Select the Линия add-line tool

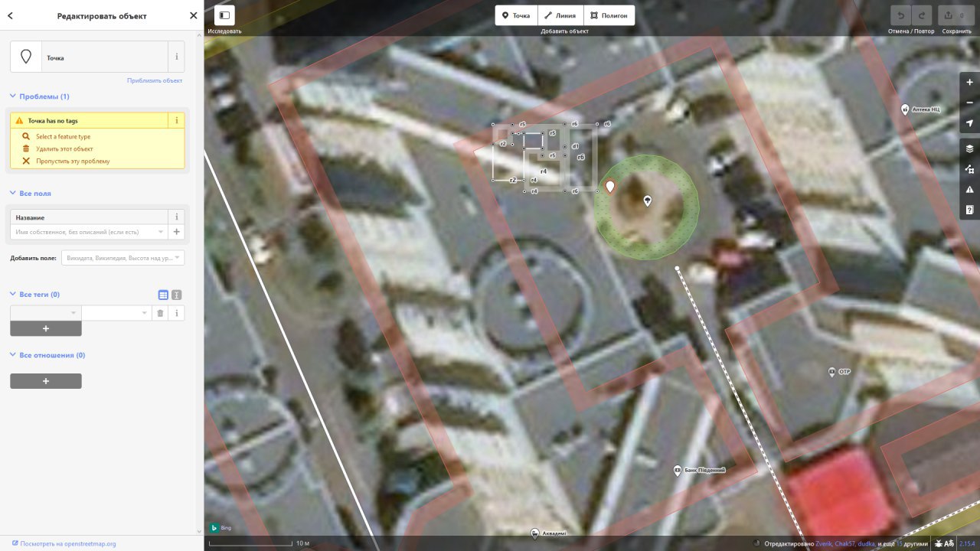tap(560, 15)
